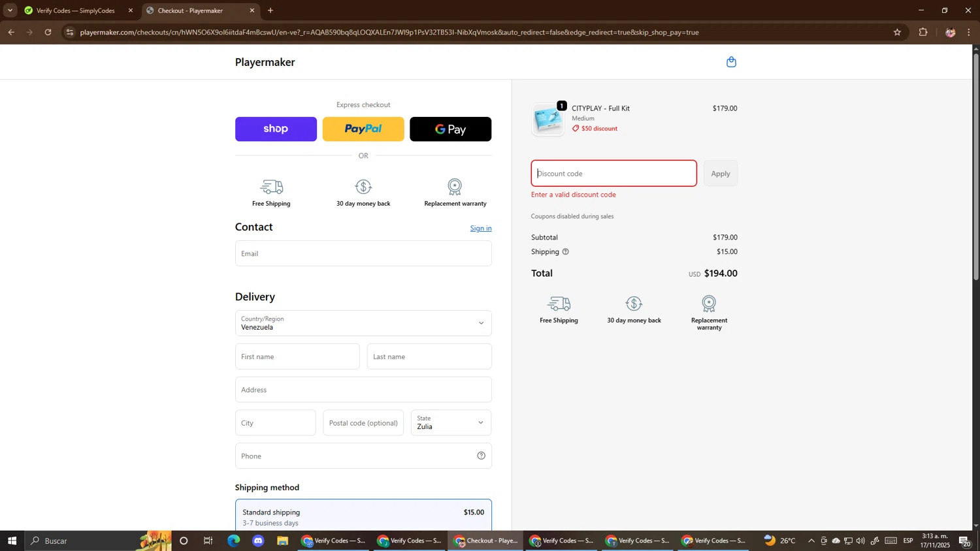Open the Chrome three-dot menu

[x=970, y=32]
